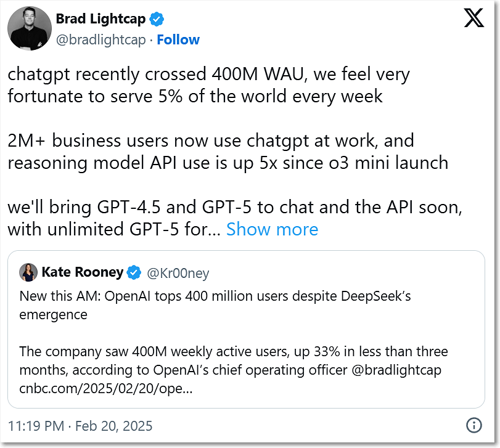
Task: Expand tweet with Show more
Action: click(x=273, y=229)
